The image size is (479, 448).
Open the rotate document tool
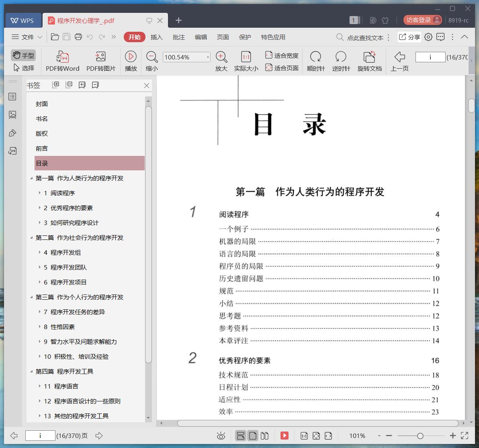point(370,61)
